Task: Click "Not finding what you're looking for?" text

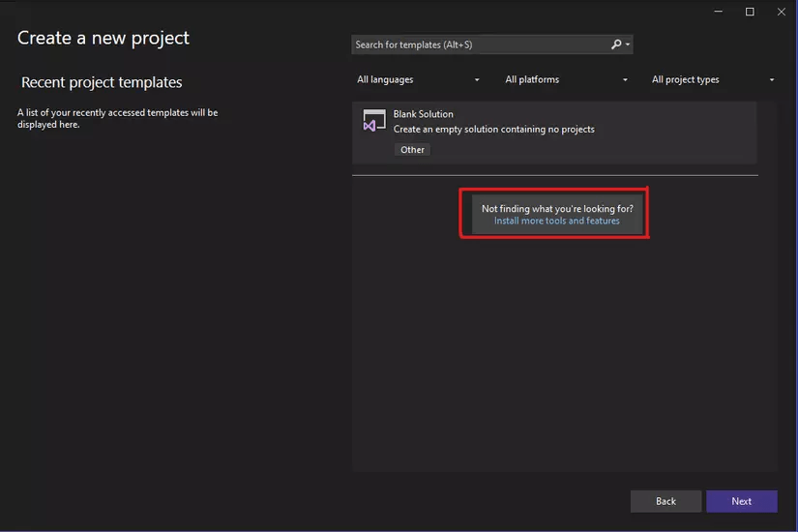Action: pos(557,208)
